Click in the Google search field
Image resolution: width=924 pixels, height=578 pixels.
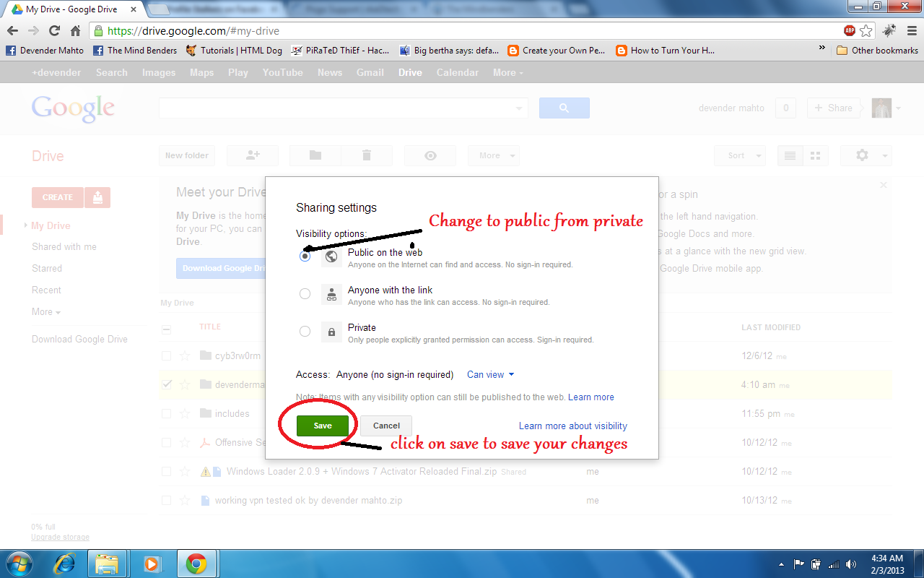coord(336,108)
